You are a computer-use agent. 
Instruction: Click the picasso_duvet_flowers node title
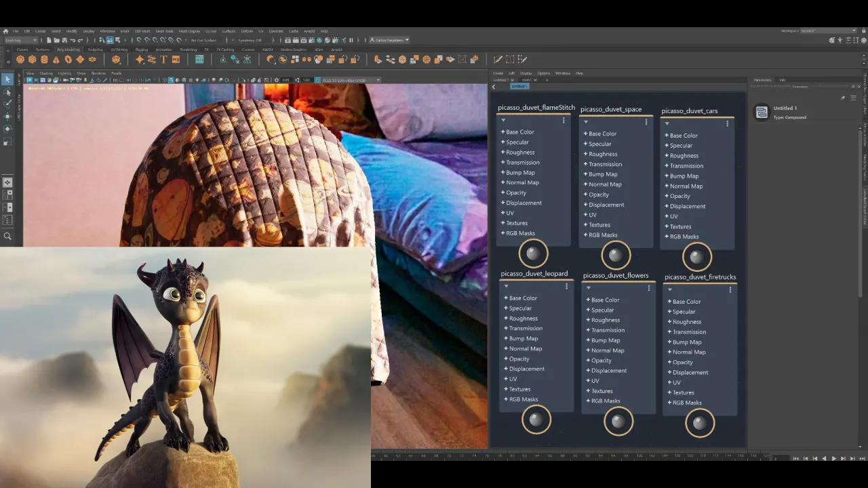point(616,276)
